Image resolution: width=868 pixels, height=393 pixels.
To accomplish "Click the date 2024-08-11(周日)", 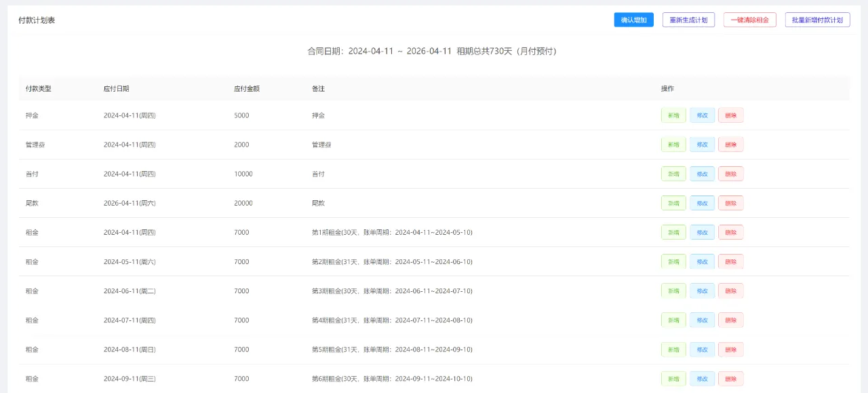I will click(x=130, y=349).
